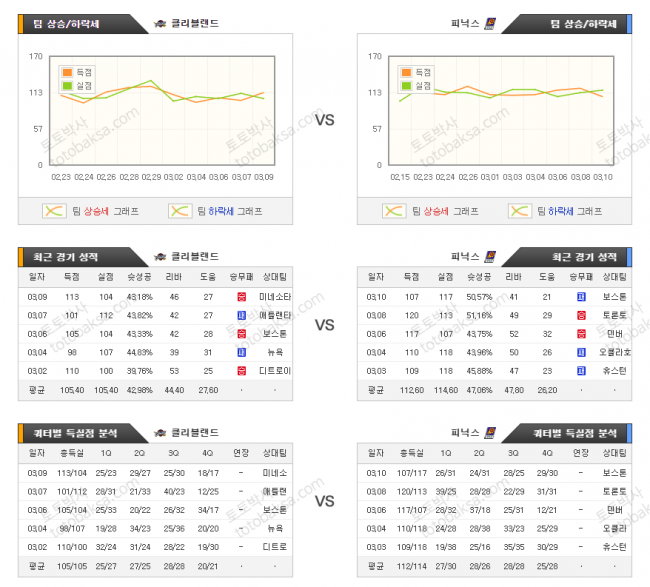Click the Cleveland logo in the 최근 경기 성적 header
Image resolution: width=650 pixels, height=587 pixels.
(161, 256)
